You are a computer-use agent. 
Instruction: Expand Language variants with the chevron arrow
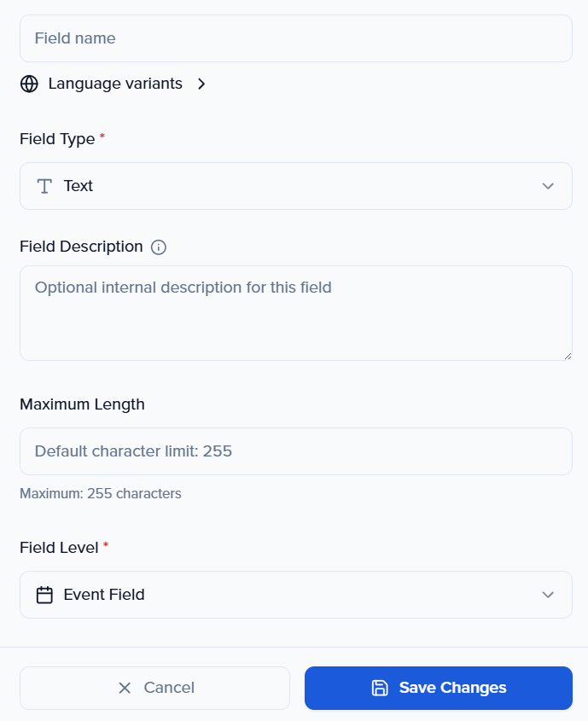coord(201,84)
